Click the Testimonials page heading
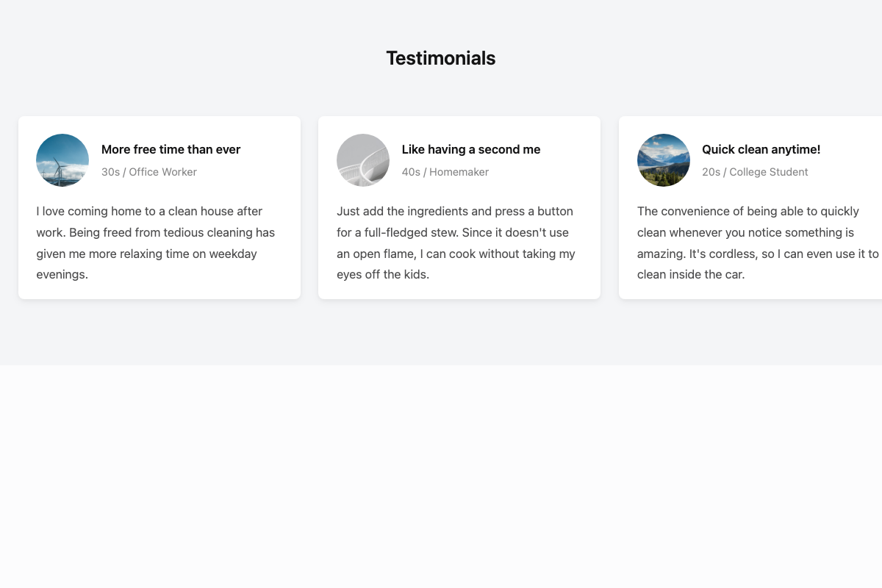Viewport: 882px width, 588px height. [441, 58]
